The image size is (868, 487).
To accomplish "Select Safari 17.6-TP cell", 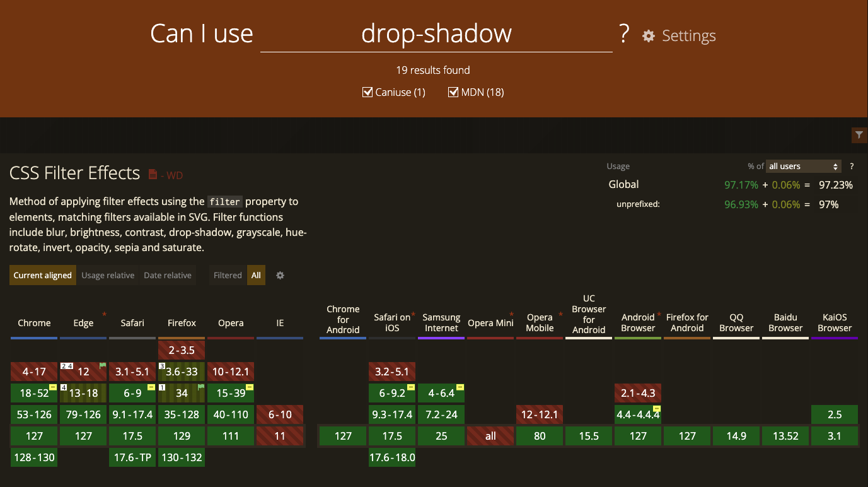I will click(132, 457).
